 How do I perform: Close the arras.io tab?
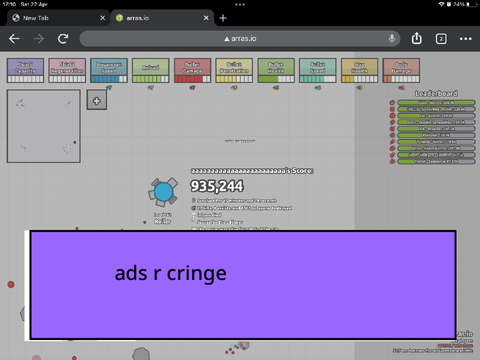pyautogui.click(x=206, y=18)
